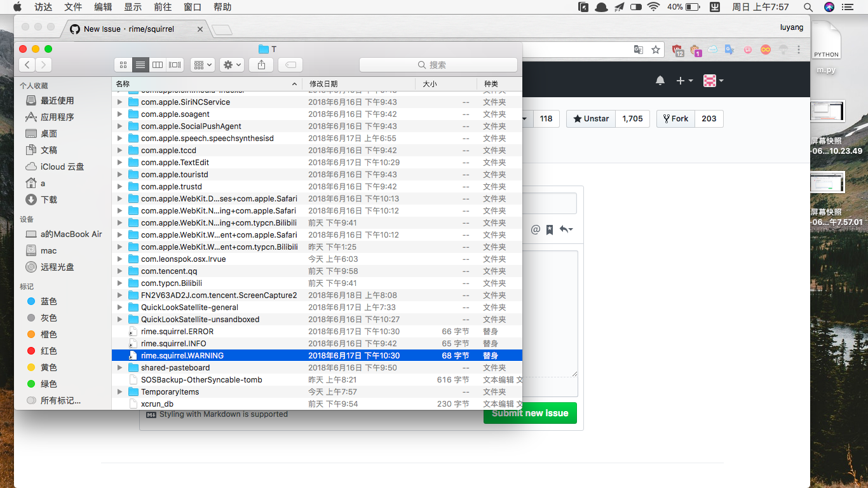Click the Finder search field
868x488 pixels.
click(x=438, y=65)
